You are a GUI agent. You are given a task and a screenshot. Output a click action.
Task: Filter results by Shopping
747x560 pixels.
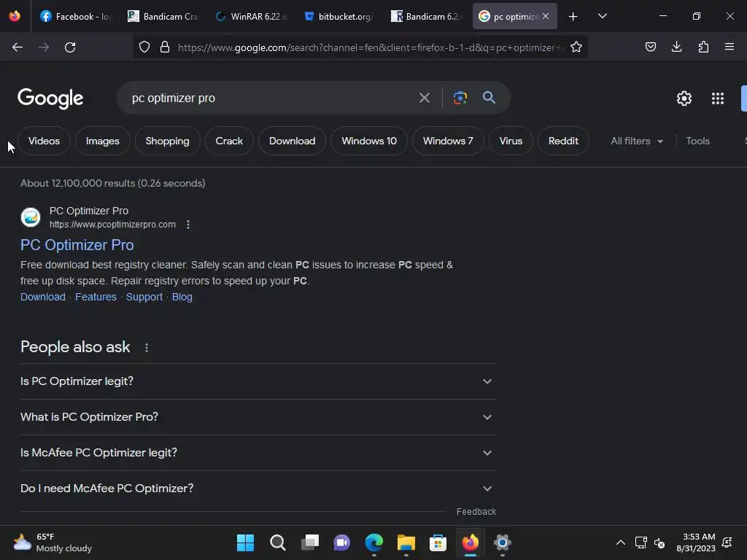pyautogui.click(x=167, y=141)
